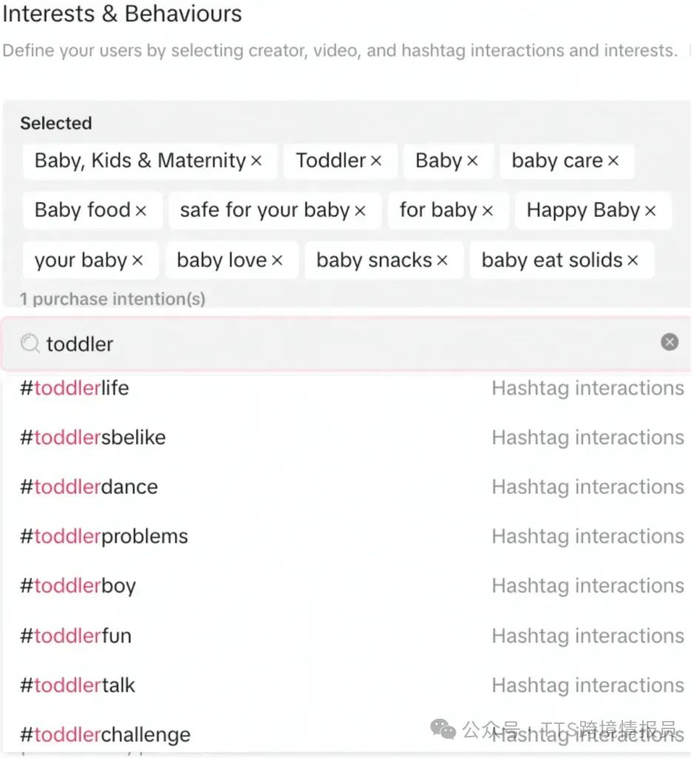Click the search magnifier icon
This screenshot has height=758, width=700.
pyautogui.click(x=30, y=343)
